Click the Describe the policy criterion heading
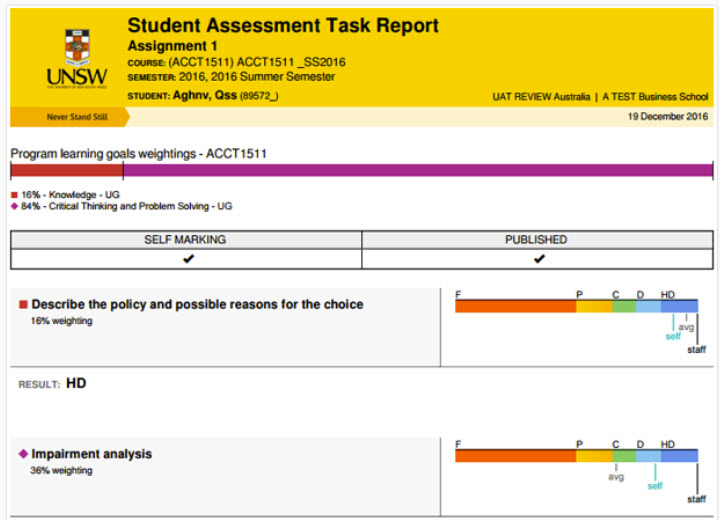The height and width of the screenshot is (520, 720). (x=197, y=304)
